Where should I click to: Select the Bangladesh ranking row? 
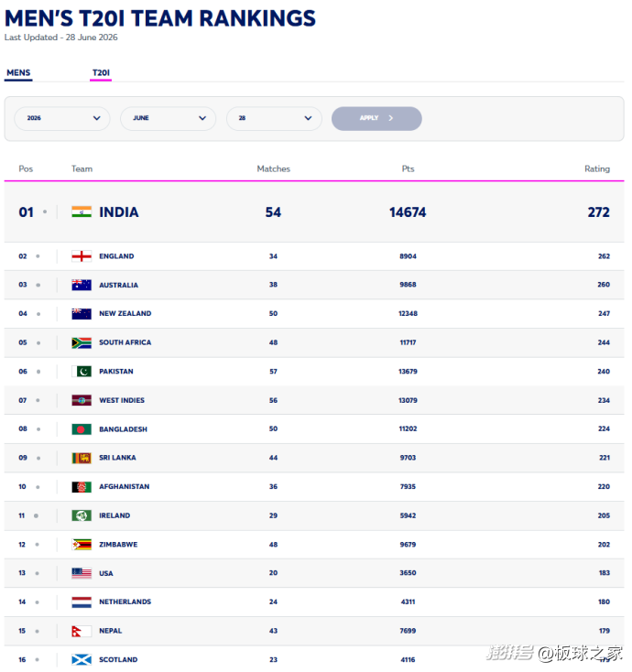(314, 429)
